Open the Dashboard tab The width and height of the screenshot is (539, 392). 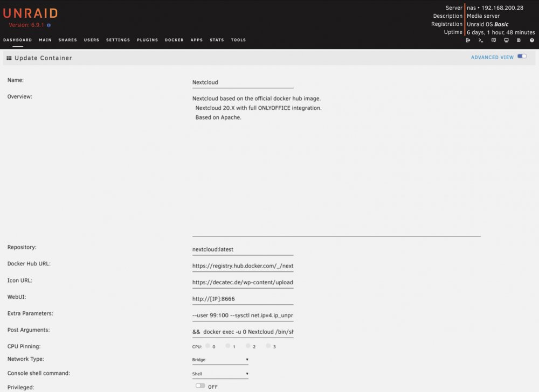coord(18,40)
